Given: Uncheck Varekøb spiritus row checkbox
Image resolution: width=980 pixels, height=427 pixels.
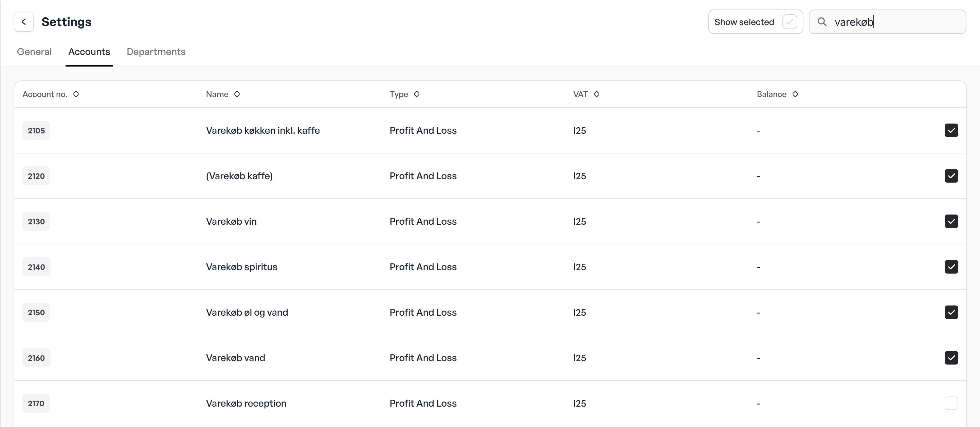Looking at the screenshot, I should [x=951, y=267].
